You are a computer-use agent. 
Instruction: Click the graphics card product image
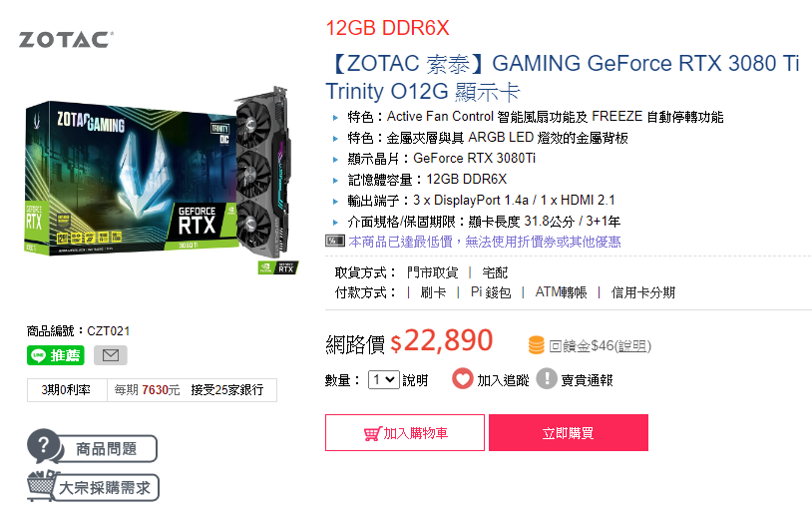(x=161, y=181)
